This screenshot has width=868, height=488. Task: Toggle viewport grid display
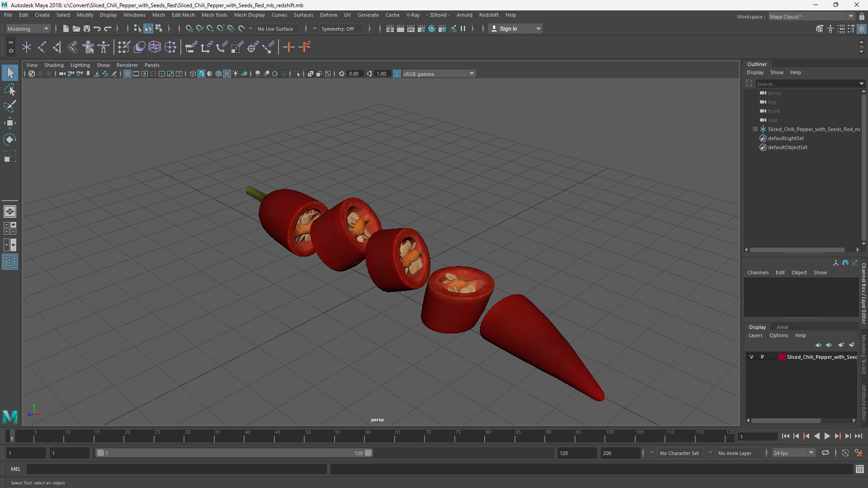pyautogui.click(x=127, y=74)
